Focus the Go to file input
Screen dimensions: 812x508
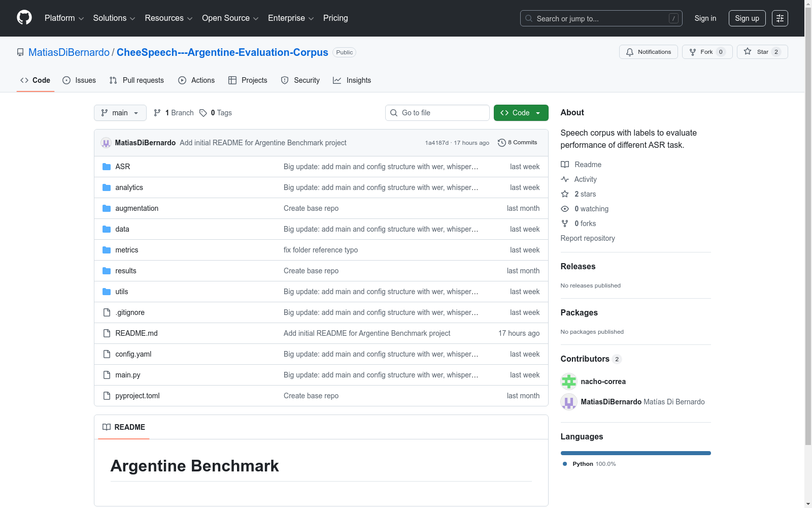437,113
